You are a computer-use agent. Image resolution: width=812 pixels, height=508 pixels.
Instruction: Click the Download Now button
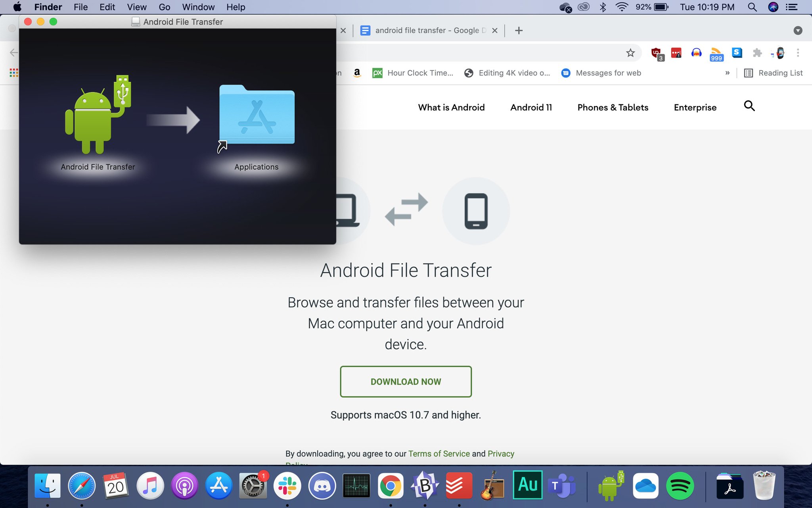[406, 381]
